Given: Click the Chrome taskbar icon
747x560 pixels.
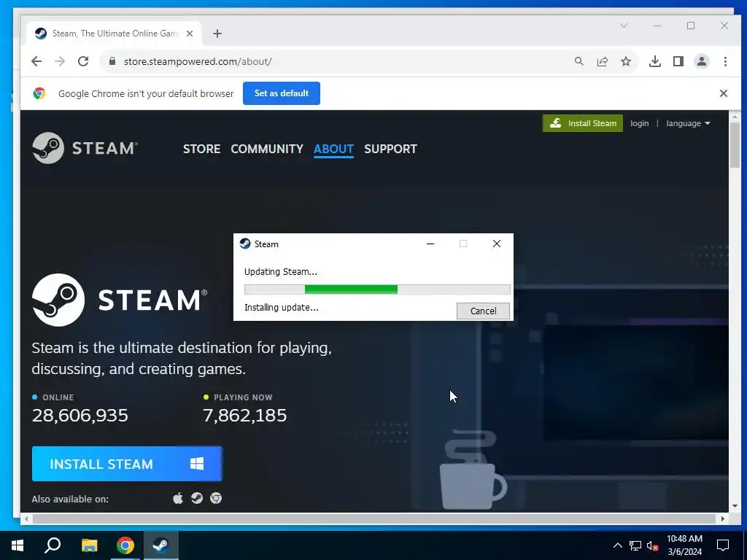Looking at the screenshot, I should [125, 545].
